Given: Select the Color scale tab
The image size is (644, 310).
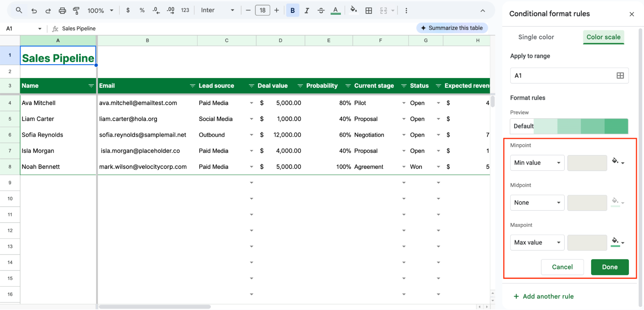Looking at the screenshot, I should tap(603, 37).
